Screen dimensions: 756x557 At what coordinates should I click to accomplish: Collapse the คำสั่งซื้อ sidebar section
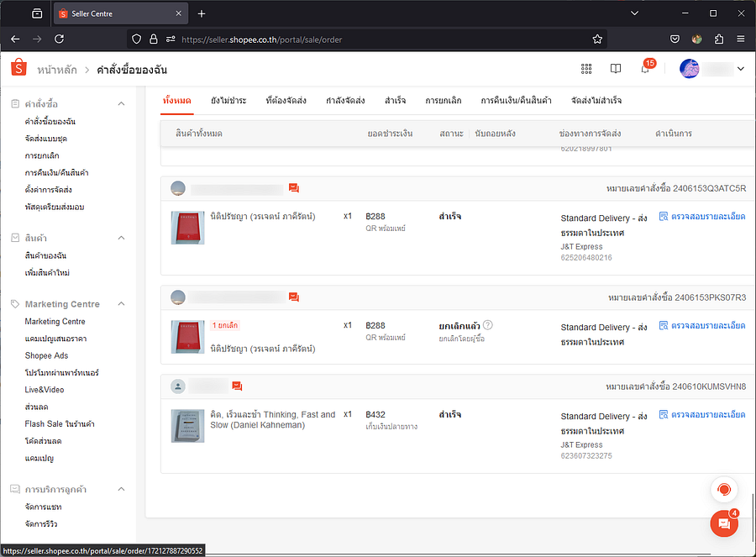click(x=121, y=103)
